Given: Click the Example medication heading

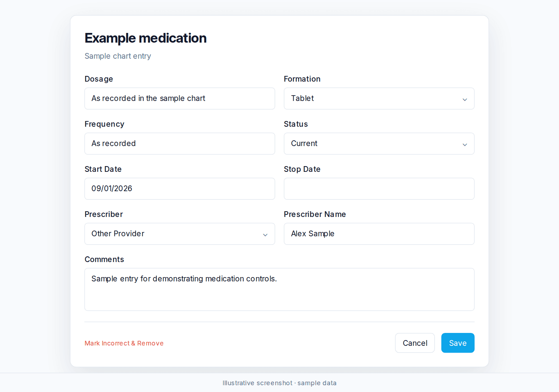Looking at the screenshot, I should pos(145,38).
